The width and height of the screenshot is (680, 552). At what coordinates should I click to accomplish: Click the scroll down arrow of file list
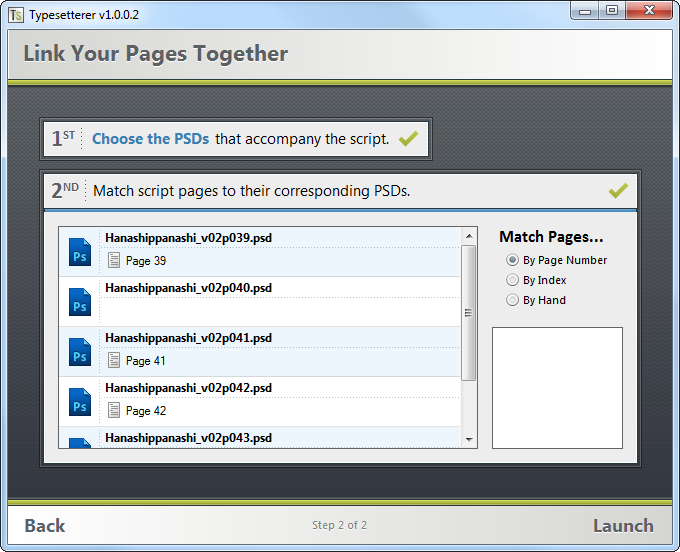(469, 439)
